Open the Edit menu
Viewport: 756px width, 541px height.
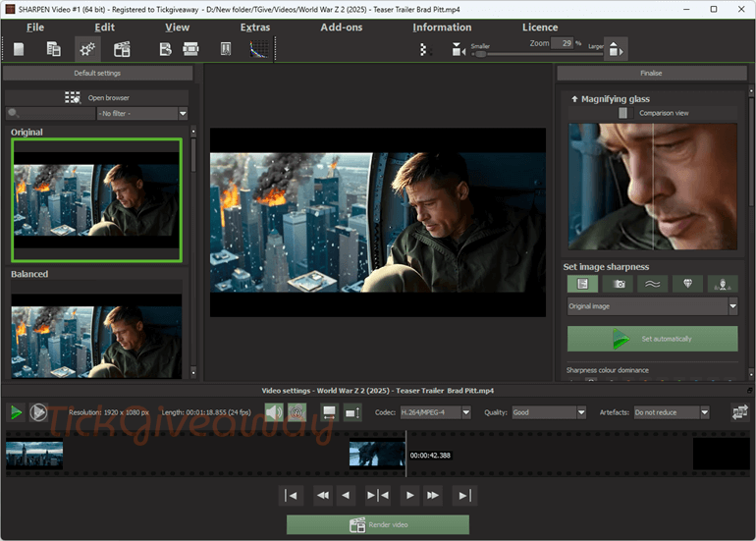click(105, 27)
